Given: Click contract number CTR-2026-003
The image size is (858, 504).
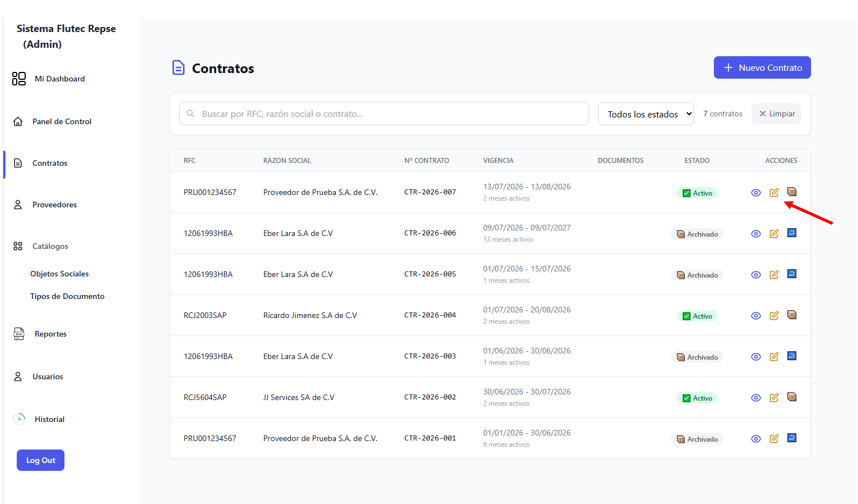Looking at the screenshot, I should click(430, 356).
